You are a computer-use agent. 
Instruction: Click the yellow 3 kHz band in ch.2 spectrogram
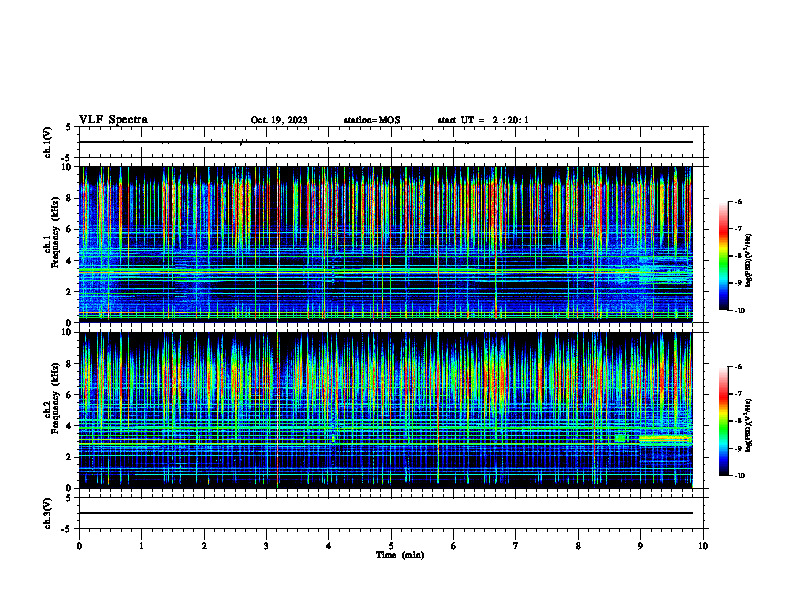[665, 439]
